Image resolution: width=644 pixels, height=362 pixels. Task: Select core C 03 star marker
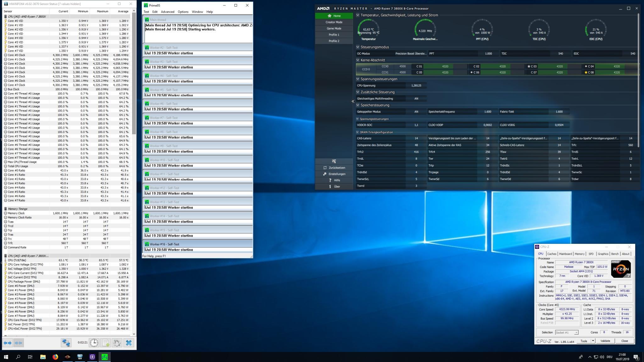529,66
